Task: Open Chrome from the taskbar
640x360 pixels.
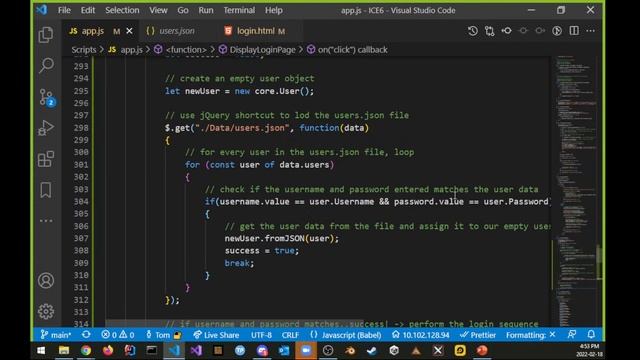Action: 86,350
